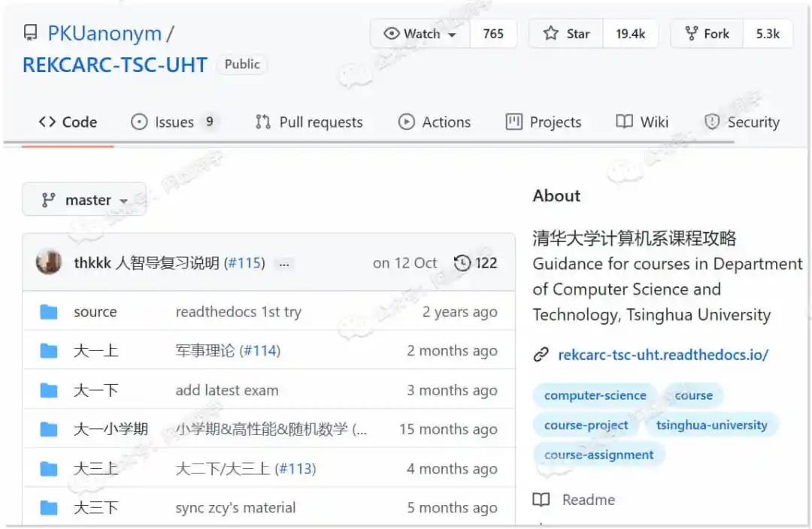Click the folder icon for 大一小学期
Screen dimensions: 812x529
49,429
